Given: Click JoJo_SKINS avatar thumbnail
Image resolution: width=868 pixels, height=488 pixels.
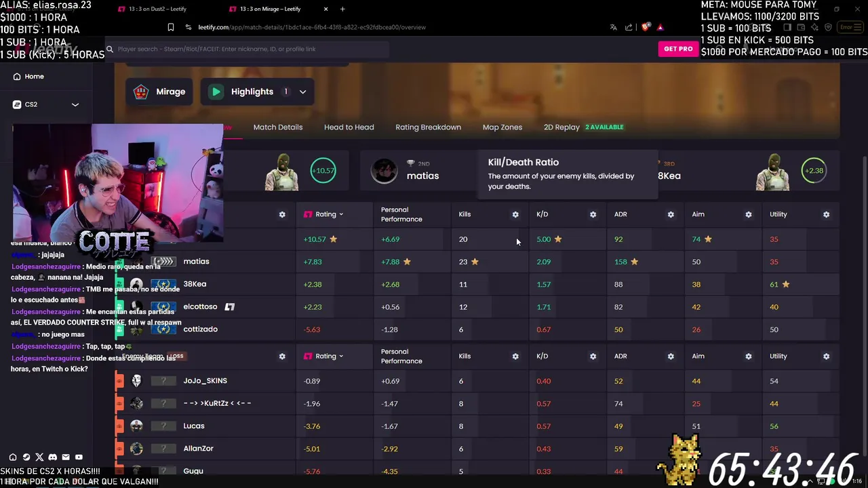Looking at the screenshot, I should (136, 381).
